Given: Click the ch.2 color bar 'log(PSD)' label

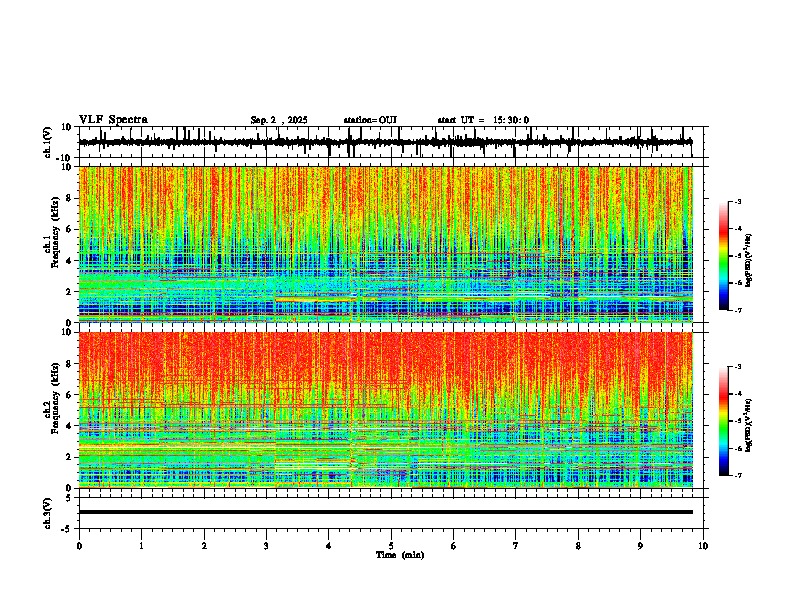Looking at the screenshot, I should 749,425.
